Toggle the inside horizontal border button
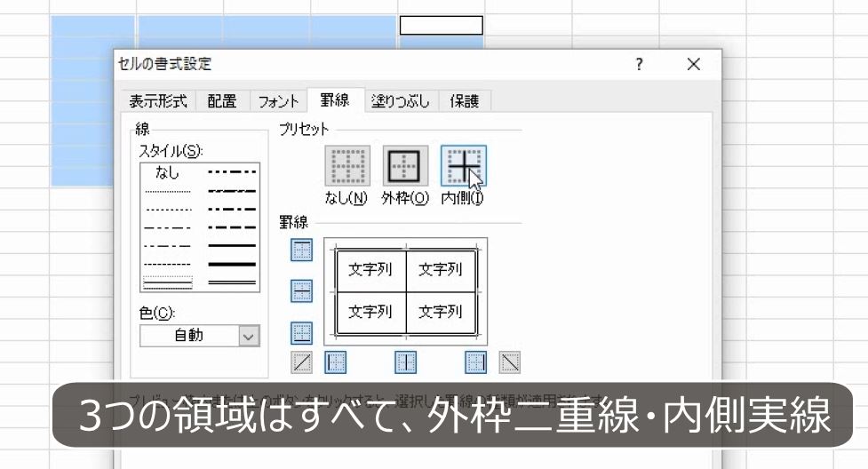 pyautogui.click(x=301, y=291)
